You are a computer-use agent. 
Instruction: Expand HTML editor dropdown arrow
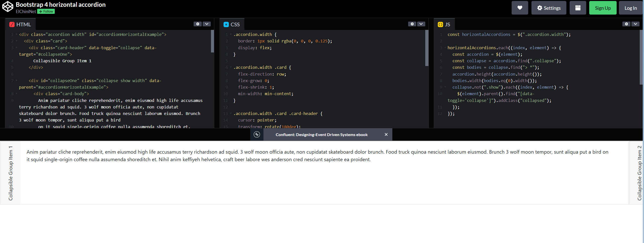click(206, 24)
